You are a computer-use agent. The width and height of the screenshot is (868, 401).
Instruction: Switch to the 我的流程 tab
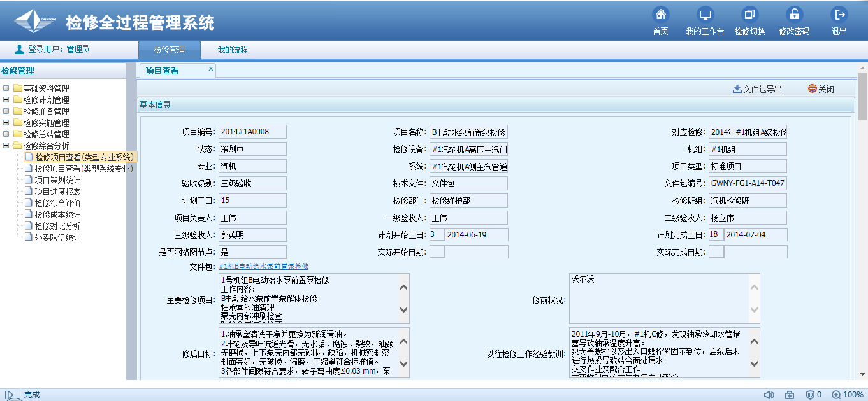pyautogui.click(x=232, y=50)
